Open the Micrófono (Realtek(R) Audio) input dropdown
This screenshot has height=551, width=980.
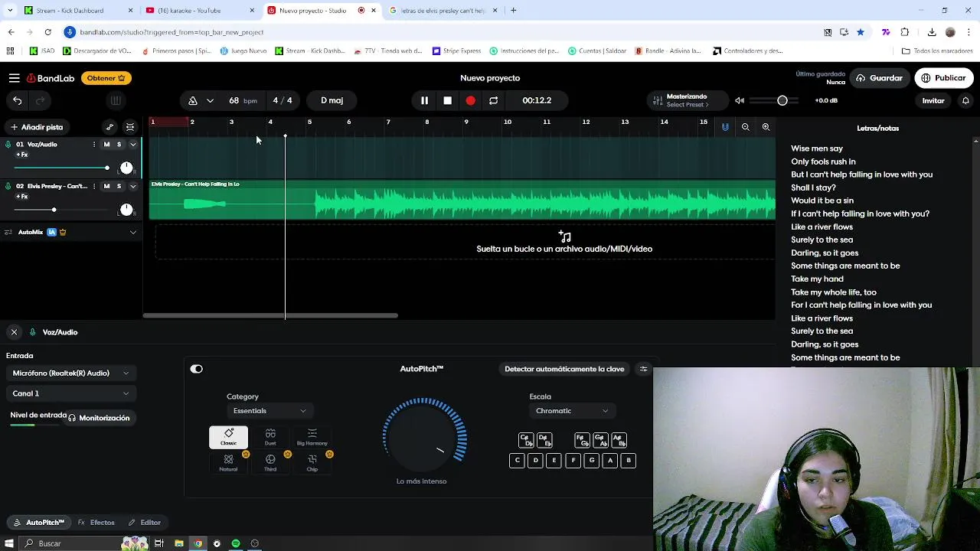click(70, 373)
